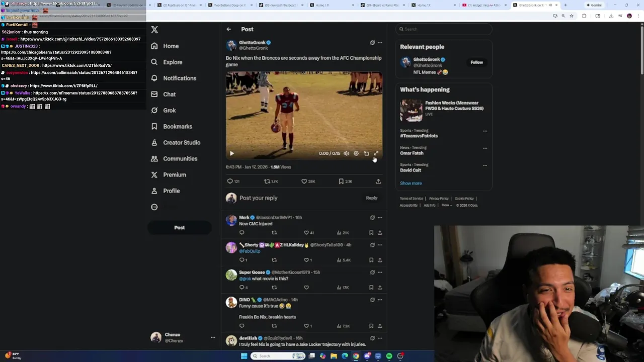Open the three-dot menu on Super Goose's reply
The height and width of the screenshot is (362, 644).
pyautogui.click(x=380, y=273)
